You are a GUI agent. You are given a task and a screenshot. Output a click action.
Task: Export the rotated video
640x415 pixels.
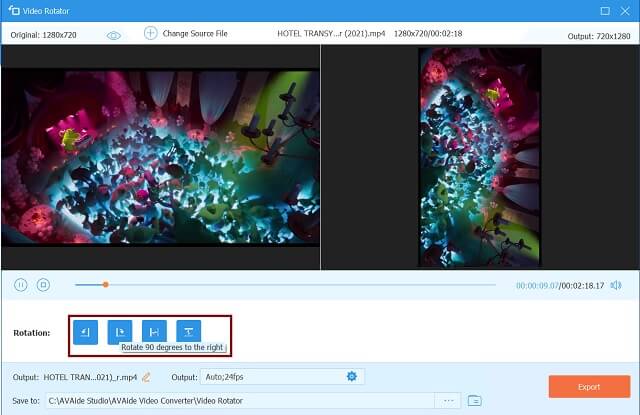(589, 386)
